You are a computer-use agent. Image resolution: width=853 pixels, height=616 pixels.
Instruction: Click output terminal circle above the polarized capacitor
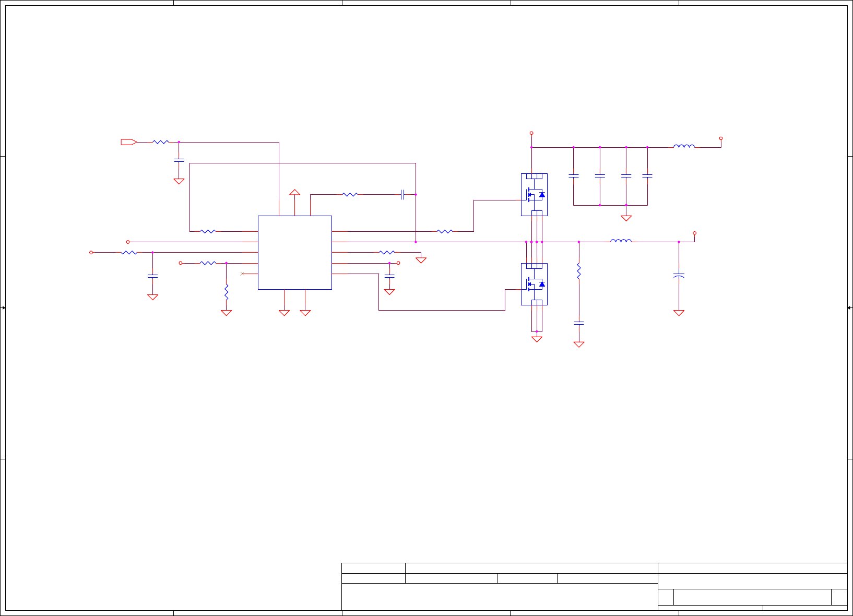tap(694, 233)
